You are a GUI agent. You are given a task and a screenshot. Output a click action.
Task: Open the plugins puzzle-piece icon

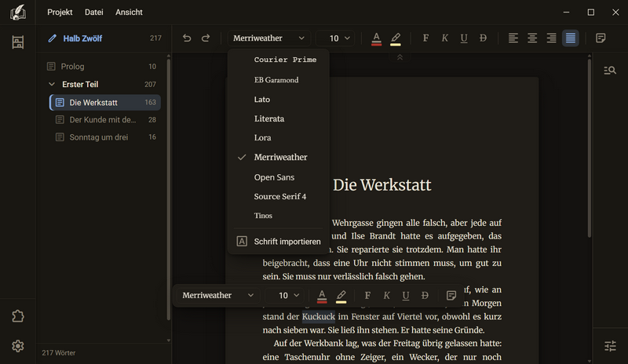click(17, 316)
